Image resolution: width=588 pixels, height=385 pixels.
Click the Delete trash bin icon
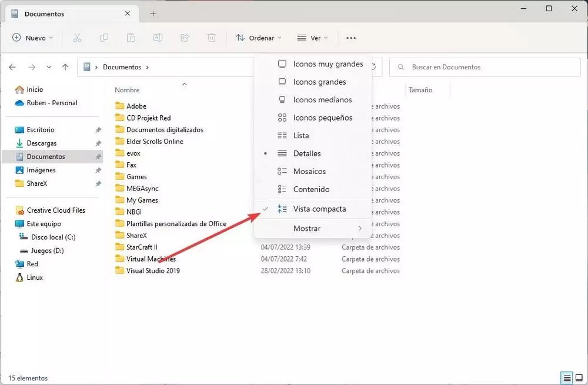212,38
